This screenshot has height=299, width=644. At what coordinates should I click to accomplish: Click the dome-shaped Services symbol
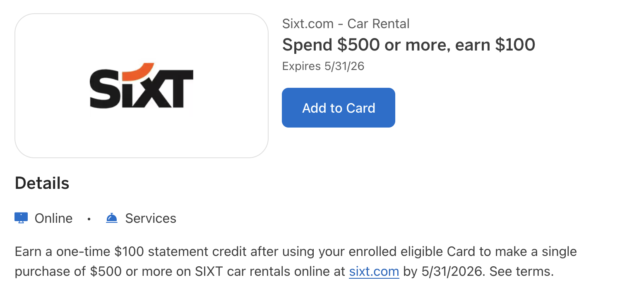click(111, 217)
